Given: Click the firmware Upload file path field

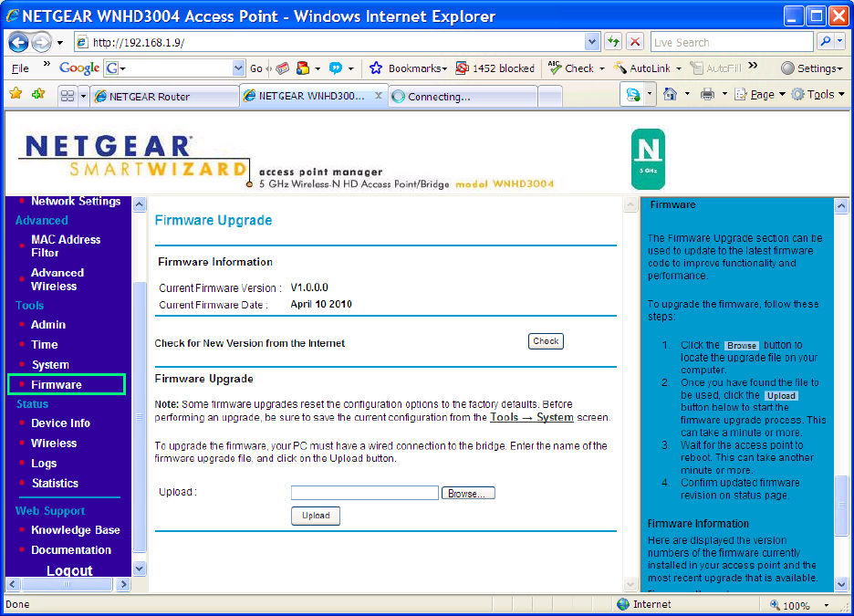Looking at the screenshot, I should point(364,493).
